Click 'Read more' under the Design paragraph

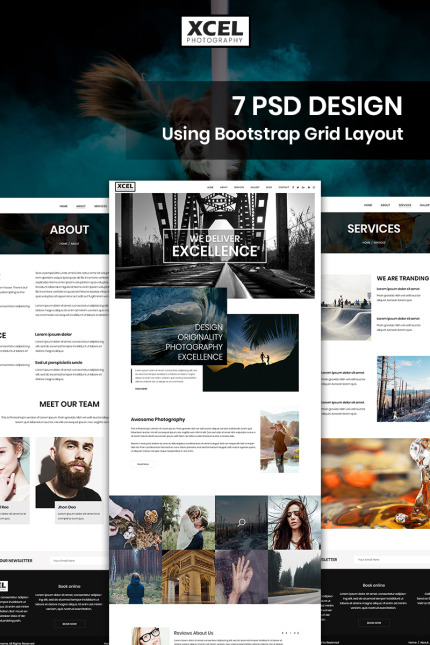[141, 389]
